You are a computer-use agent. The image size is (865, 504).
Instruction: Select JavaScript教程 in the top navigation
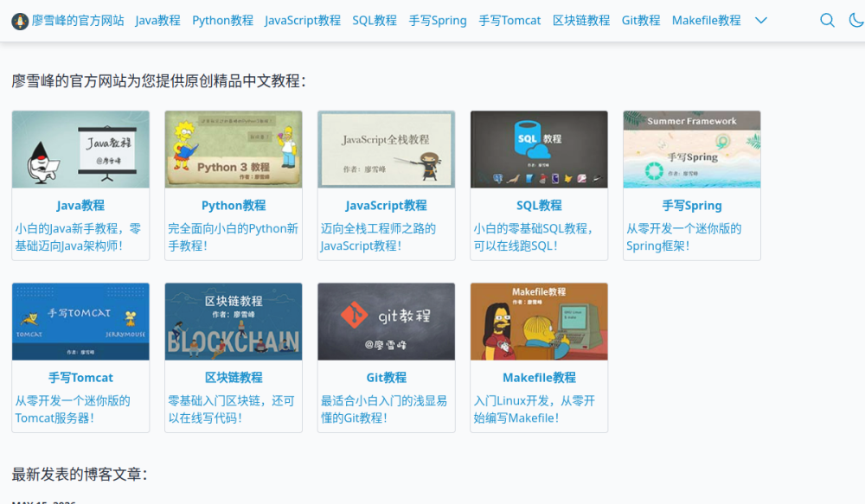303,21
